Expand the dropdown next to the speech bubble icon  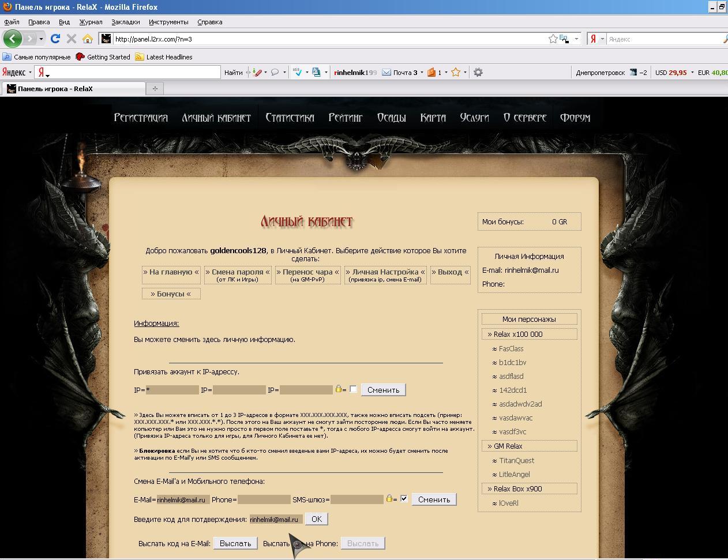click(284, 73)
